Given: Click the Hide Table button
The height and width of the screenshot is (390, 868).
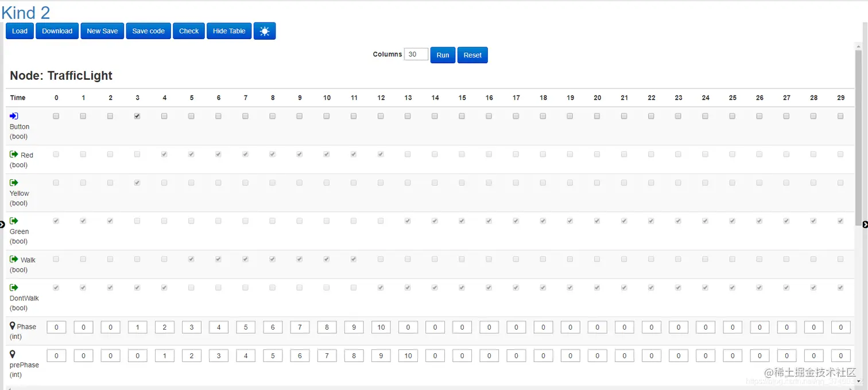Looking at the screenshot, I should tap(229, 31).
